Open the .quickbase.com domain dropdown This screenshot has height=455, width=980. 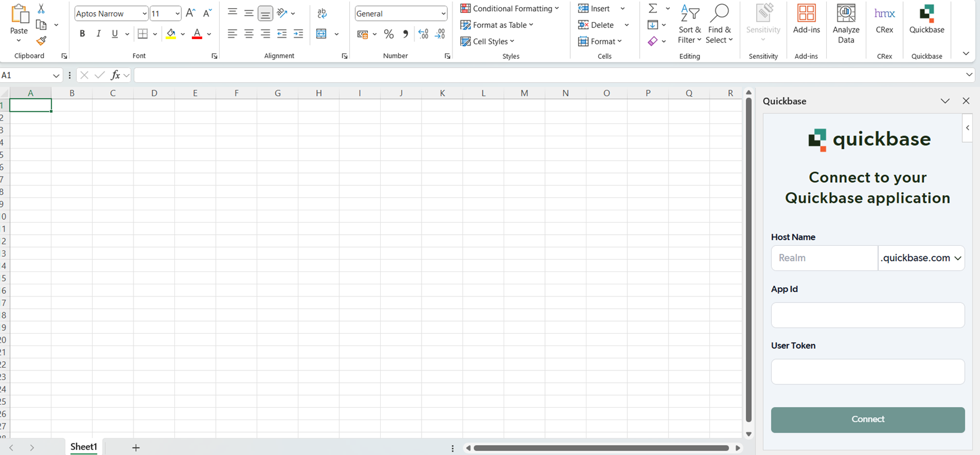click(x=921, y=258)
